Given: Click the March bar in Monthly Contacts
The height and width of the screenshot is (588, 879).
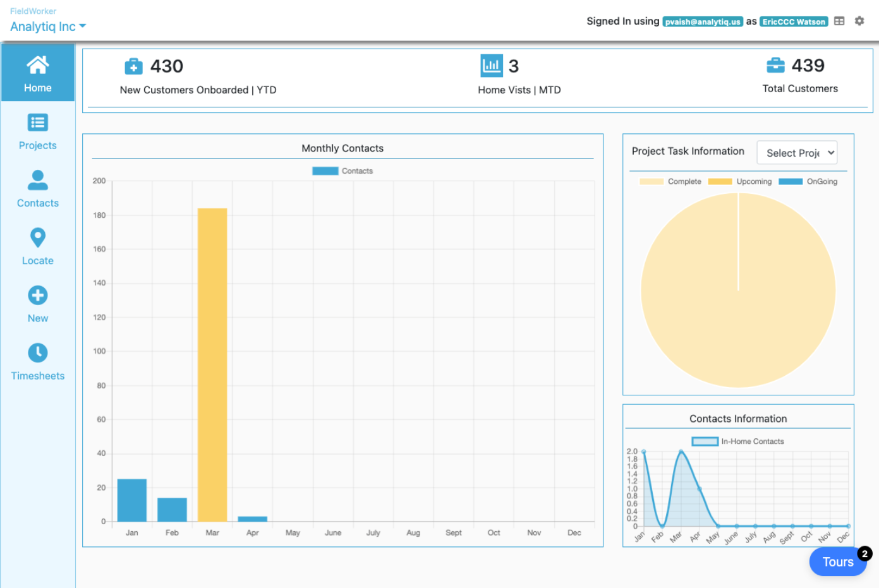Looking at the screenshot, I should pyautogui.click(x=212, y=364).
